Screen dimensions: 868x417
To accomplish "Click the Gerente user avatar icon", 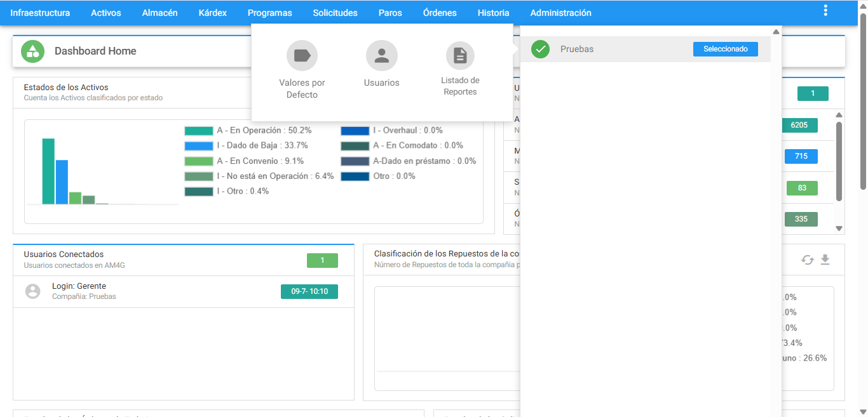I will (32, 291).
